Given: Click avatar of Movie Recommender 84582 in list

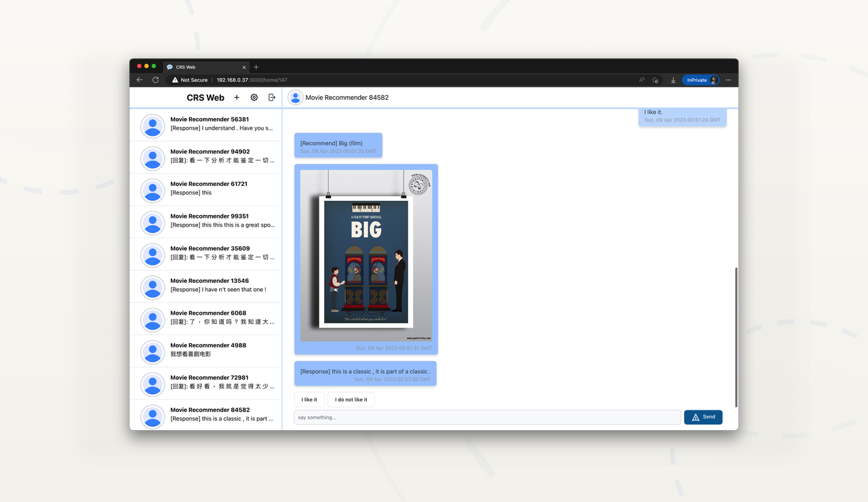Looking at the screenshot, I should [153, 417].
